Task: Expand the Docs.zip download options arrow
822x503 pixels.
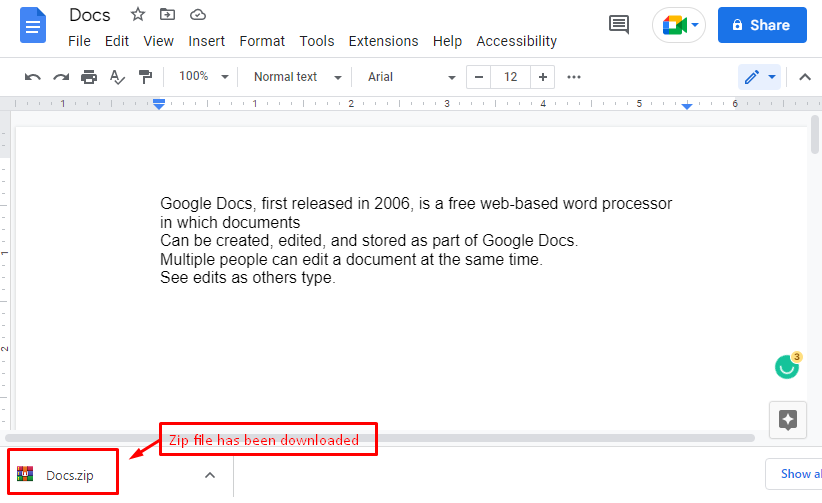Action: [x=210, y=475]
